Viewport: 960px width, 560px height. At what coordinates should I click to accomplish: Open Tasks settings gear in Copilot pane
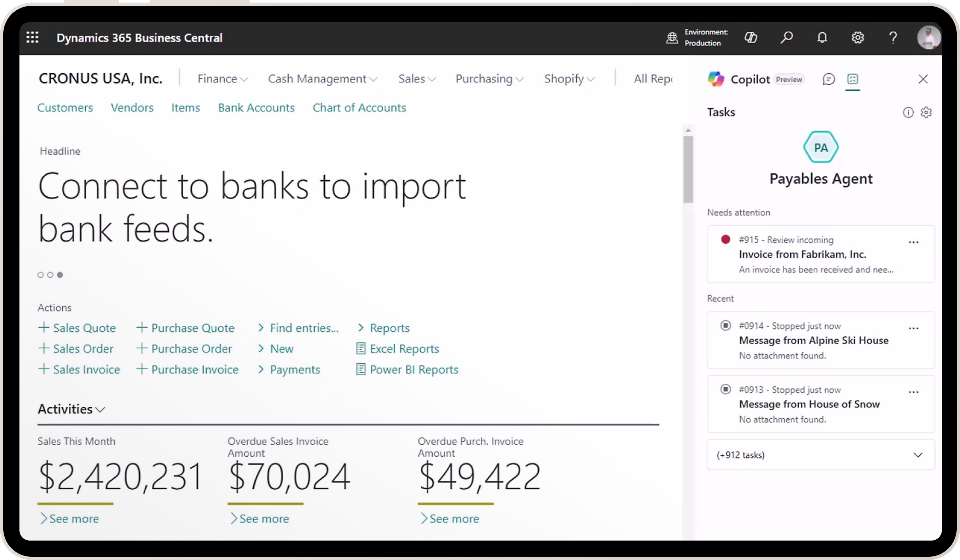[926, 112]
